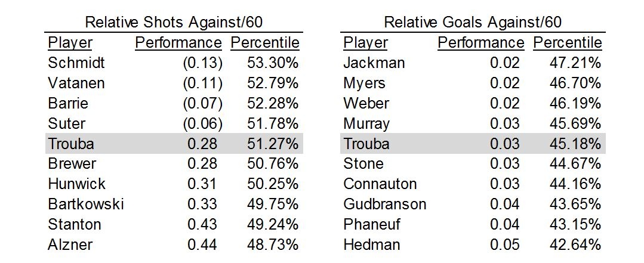Click the Alzner 48.73% percentile cell
This screenshot has height=263, width=644.
click(x=273, y=245)
